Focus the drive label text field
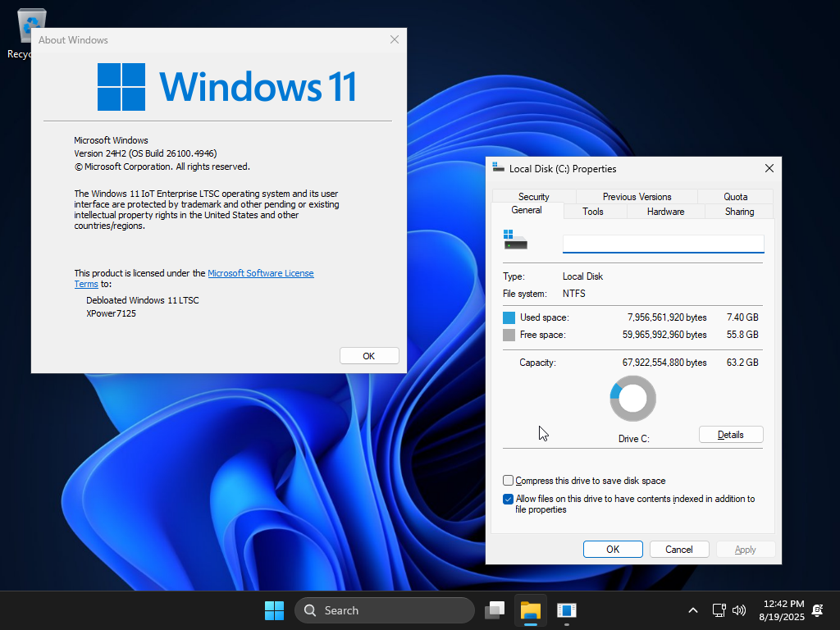Image resolution: width=840 pixels, height=630 pixels. pos(663,244)
